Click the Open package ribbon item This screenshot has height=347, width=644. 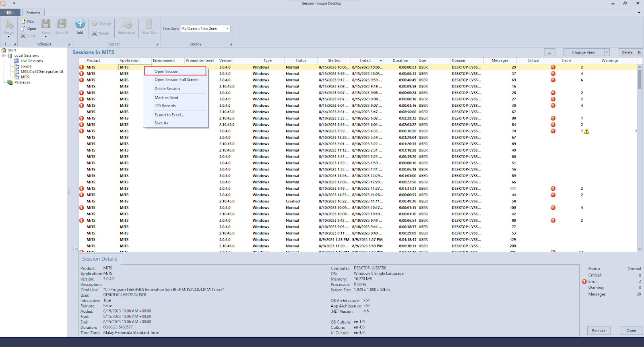[28, 29]
